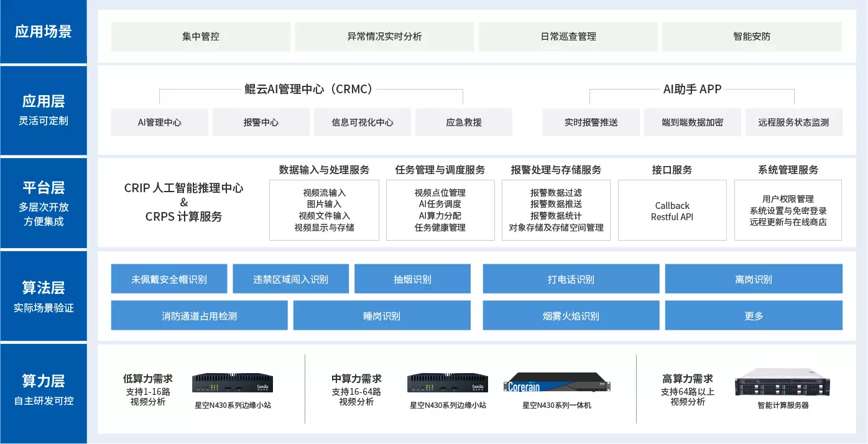Click the 对象存储及存储空间管理 line
Viewport: 868px width, 444px height.
(556, 228)
